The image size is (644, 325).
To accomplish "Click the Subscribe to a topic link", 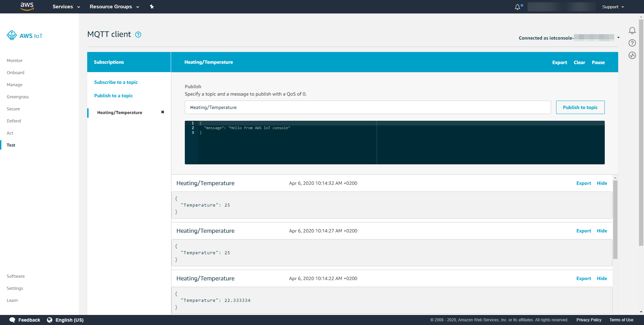I will (x=116, y=82).
